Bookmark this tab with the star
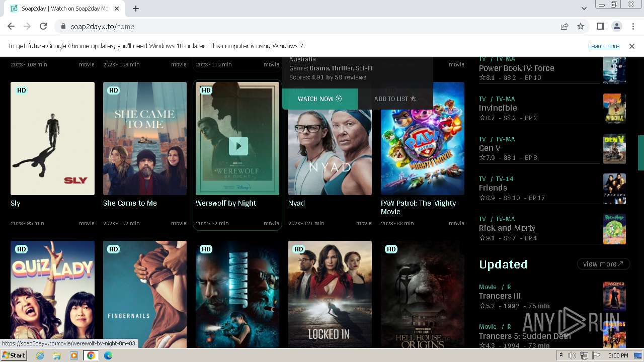Image resolution: width=644 pixels, height=362 pixels. click(581, 27)
